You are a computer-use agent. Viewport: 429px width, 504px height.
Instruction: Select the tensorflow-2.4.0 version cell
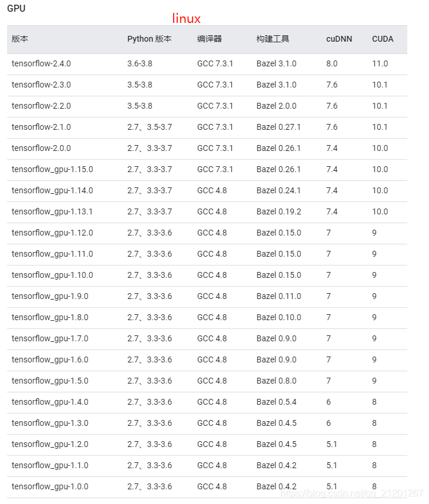tap(41, 63)
